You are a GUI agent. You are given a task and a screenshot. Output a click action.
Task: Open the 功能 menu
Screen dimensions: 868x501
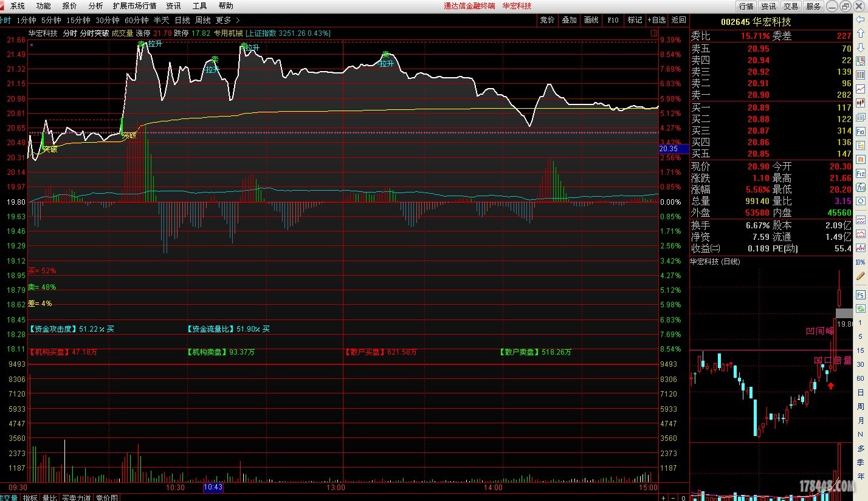coord(44,6)
